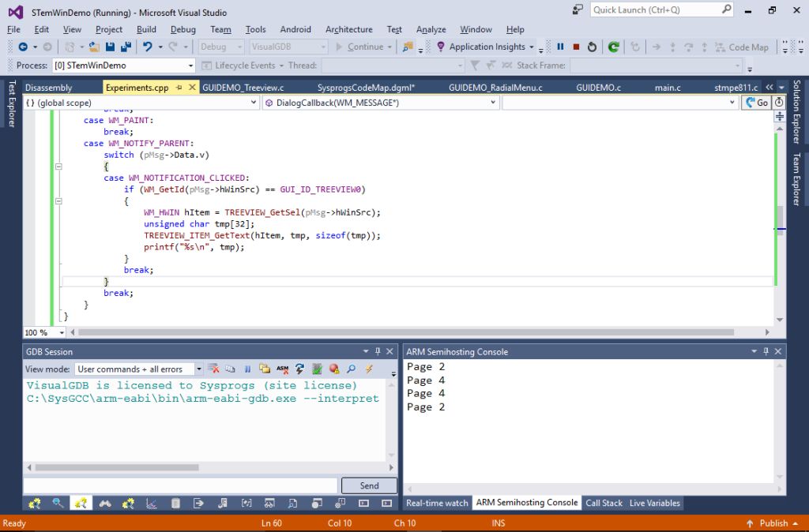Clear the GDB Session log with the red X icon
This screenshot has width=809, height=532.
(x=213, y=369)
